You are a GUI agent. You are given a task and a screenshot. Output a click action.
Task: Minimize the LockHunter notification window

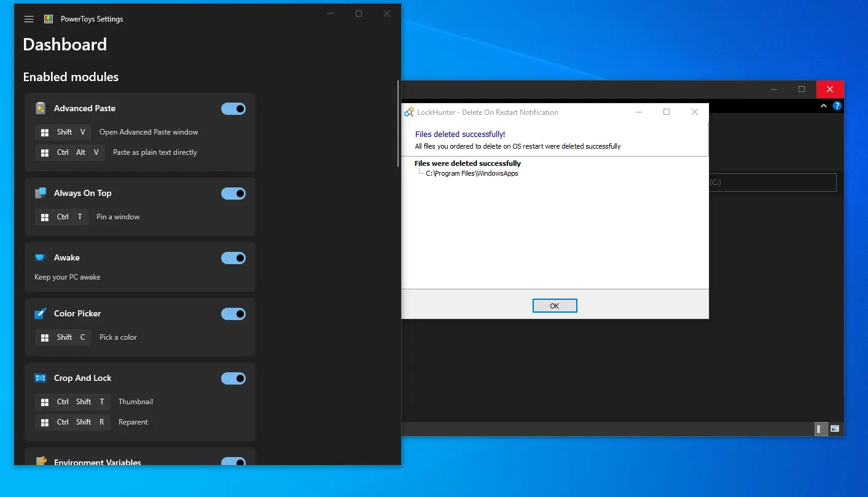(x=639, y=112)
